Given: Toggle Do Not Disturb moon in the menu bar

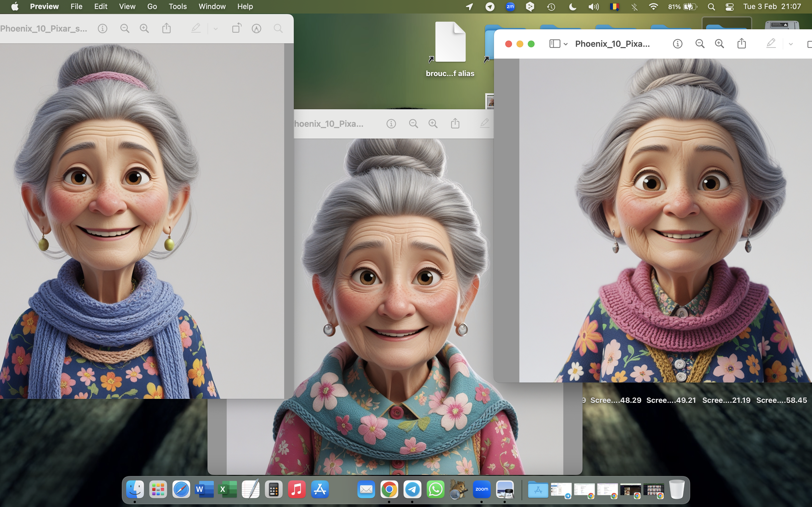Looking at the screenshot, I should (572, 6).
